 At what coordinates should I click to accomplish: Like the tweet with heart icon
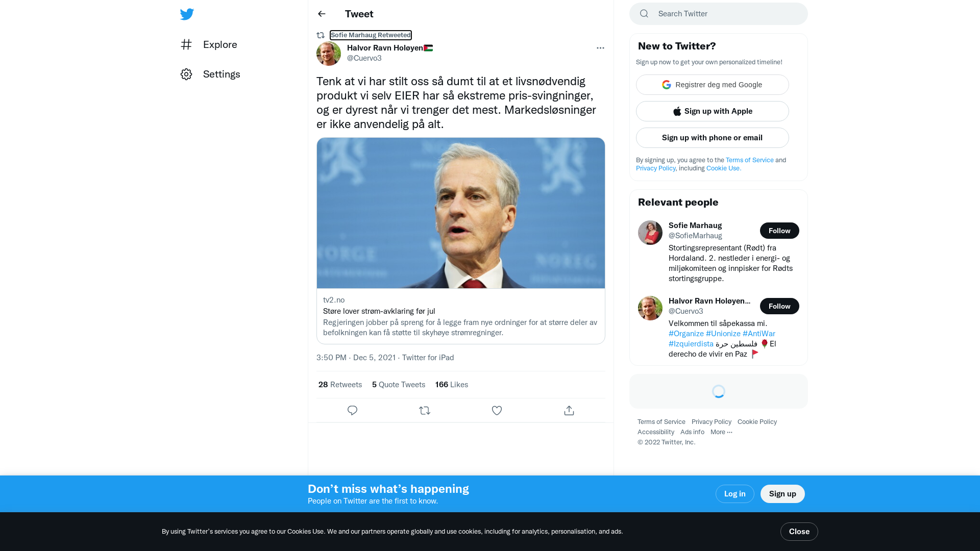tap(497, 410)
